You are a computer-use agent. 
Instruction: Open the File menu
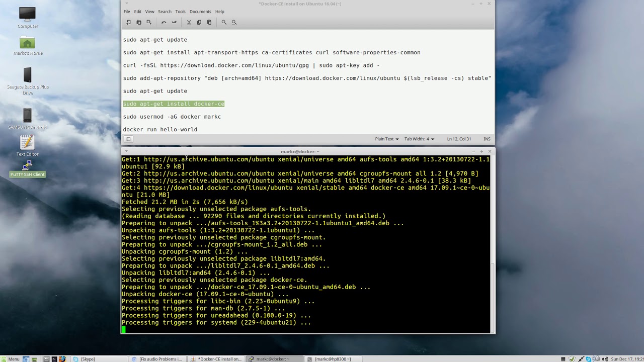[127, 12]
